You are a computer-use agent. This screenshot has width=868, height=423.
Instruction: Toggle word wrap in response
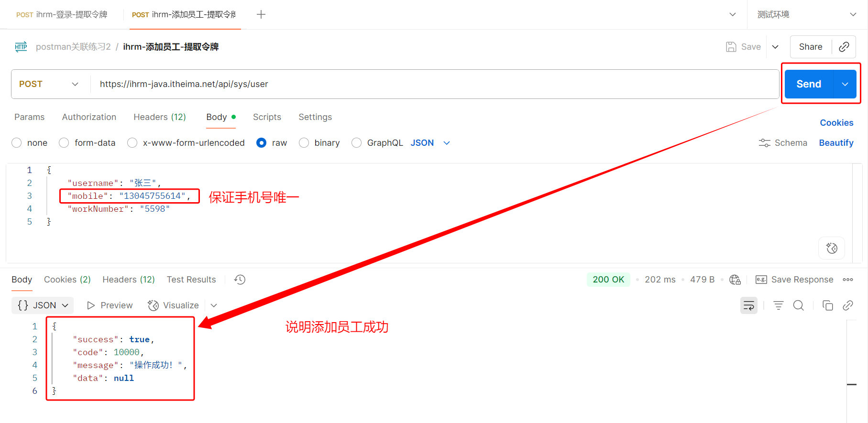click(749, 305)
